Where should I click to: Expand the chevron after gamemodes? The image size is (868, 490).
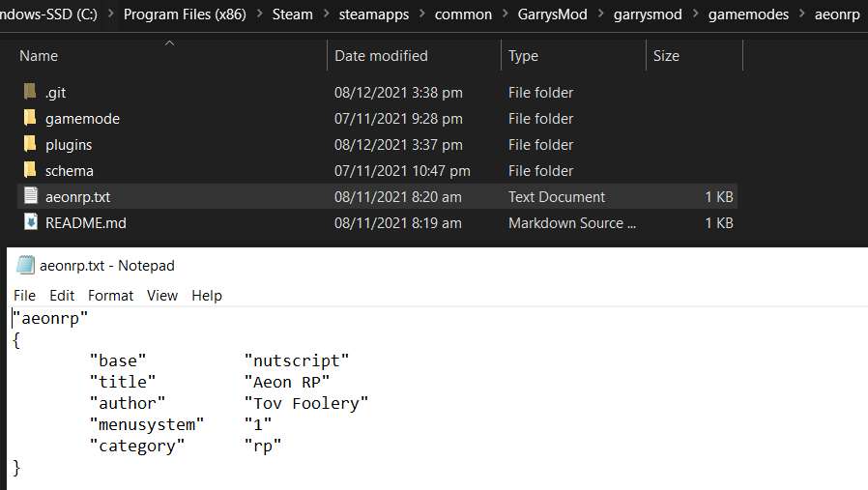pyautogui.click(x=801, y=14)
